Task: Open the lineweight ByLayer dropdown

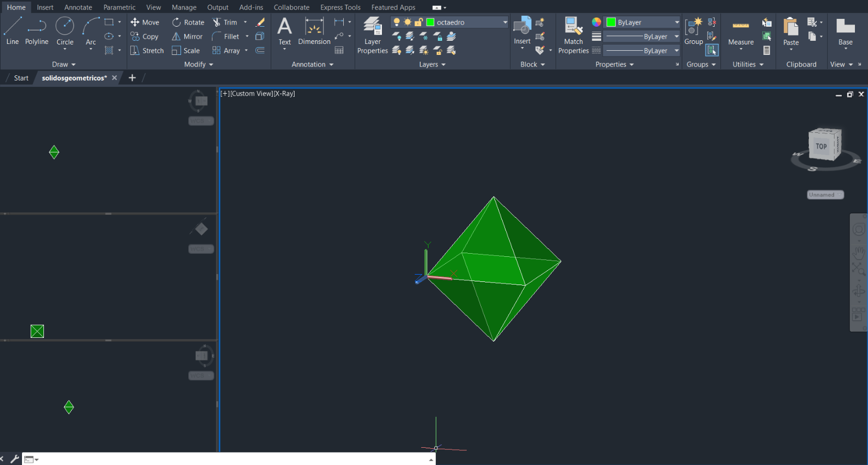Action: pos(677,36)
